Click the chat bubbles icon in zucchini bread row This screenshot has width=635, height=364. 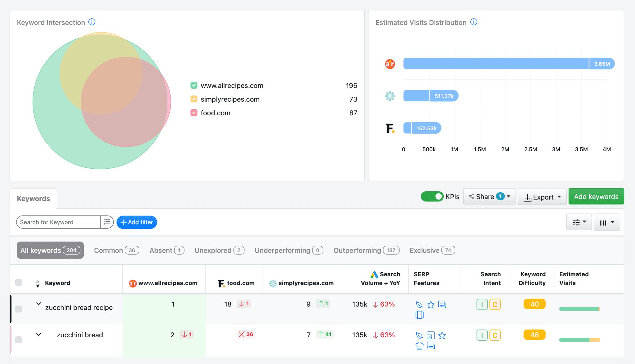[x=431, y=345]
